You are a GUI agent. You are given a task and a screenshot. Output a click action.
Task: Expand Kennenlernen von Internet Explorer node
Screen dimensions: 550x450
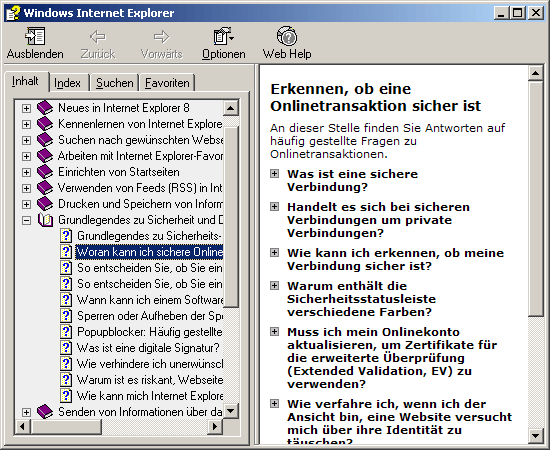point(26,124)
